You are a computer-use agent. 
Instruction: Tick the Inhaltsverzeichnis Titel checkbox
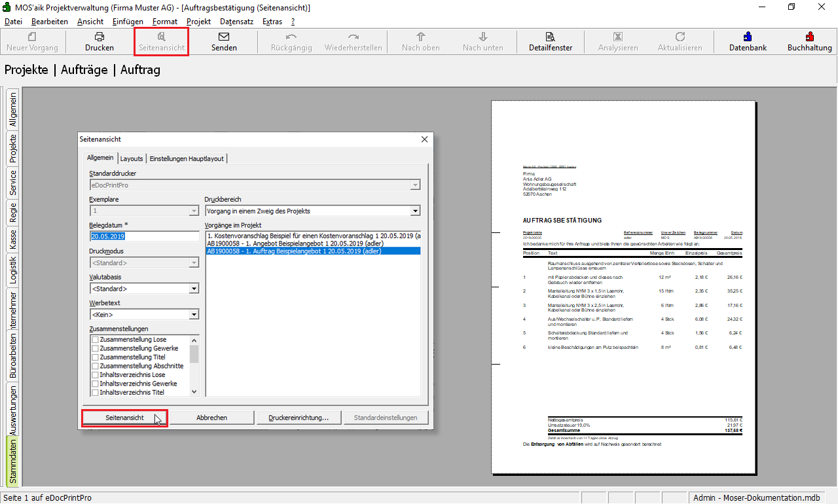click(x=96, y=392)
